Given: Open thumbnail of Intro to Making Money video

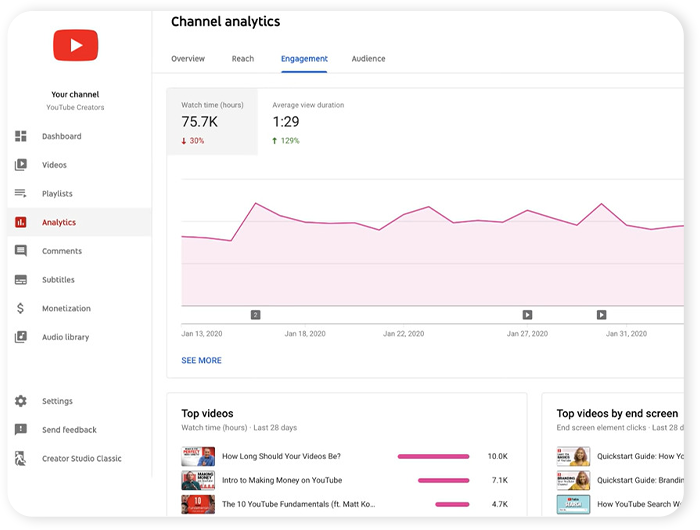Looking at the screenshot, I should pos(198,480).
